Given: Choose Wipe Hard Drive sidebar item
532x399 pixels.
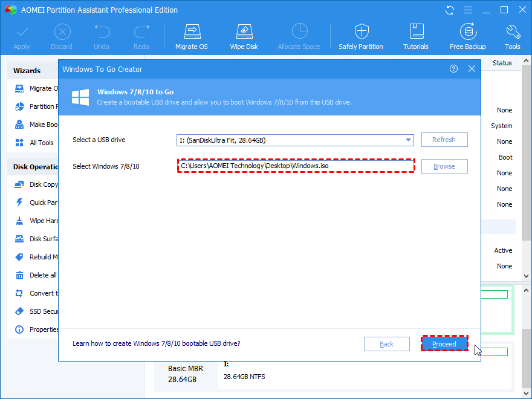Looking at the screenshot, I should pos(36,221).
